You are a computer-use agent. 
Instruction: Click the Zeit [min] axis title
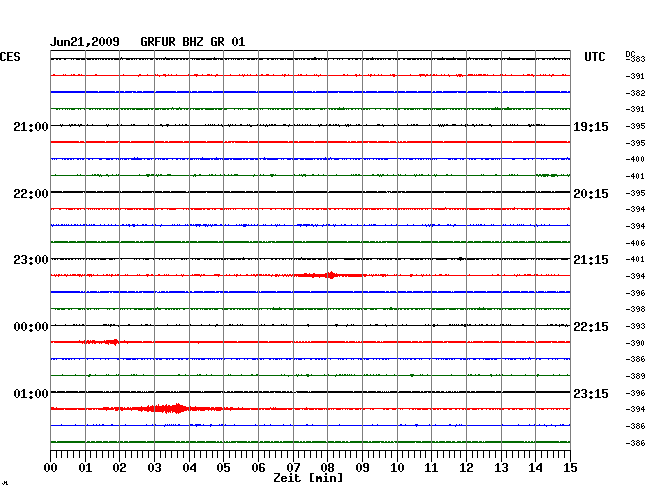click(308, 478)
